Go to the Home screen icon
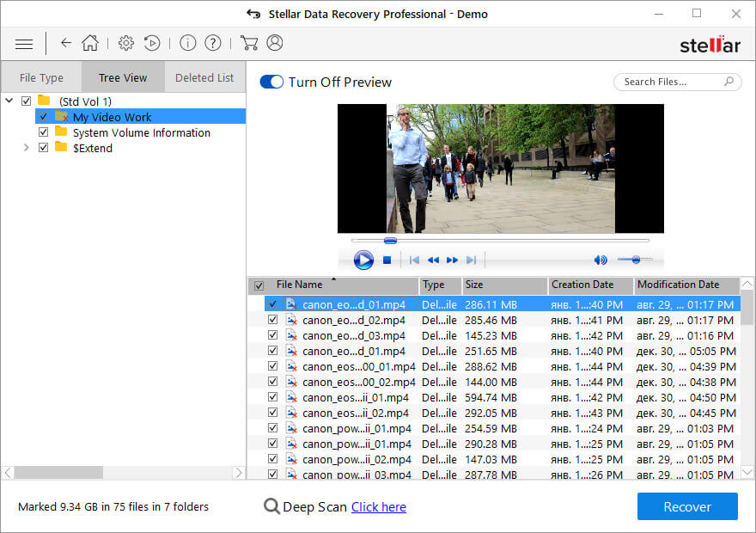Viewport: 756px width, 533px height. (90, 43)
